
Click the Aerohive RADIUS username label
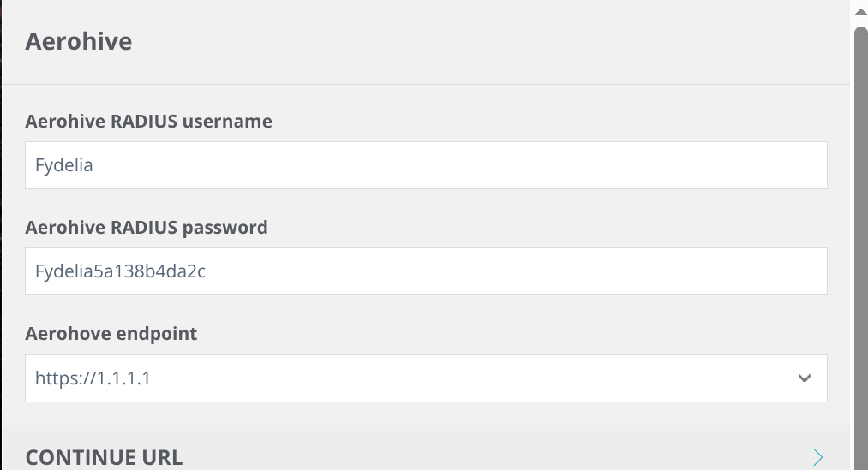(x=148, y=122)
